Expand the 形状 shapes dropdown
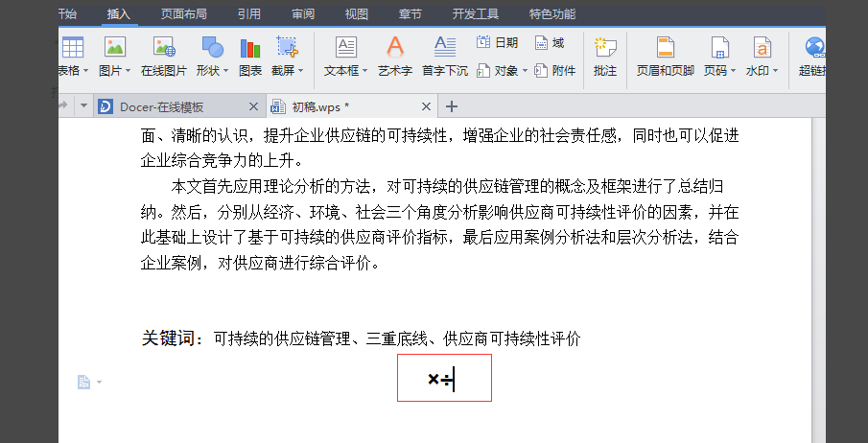The height and width of the screenshot is (443, 868). [x=224, y=71]
